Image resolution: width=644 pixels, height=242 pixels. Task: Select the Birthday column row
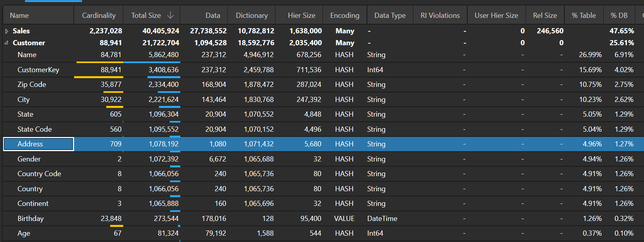point(31,219)
